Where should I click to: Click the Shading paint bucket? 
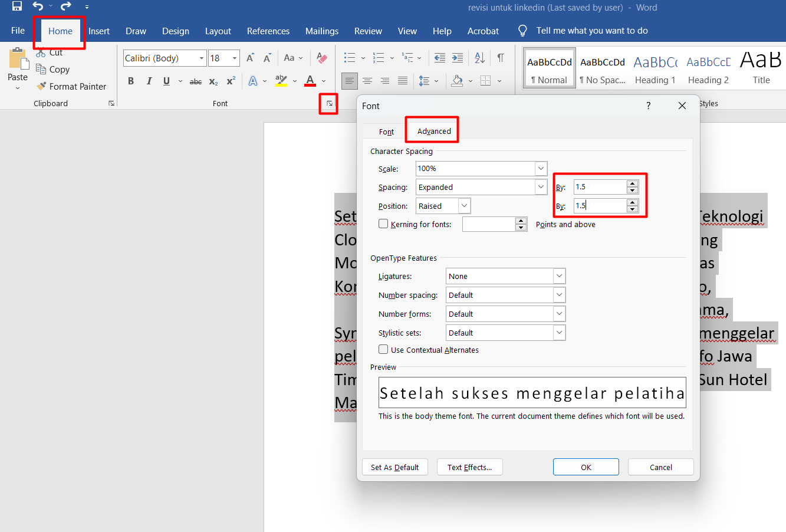click(x=457, y=81)
